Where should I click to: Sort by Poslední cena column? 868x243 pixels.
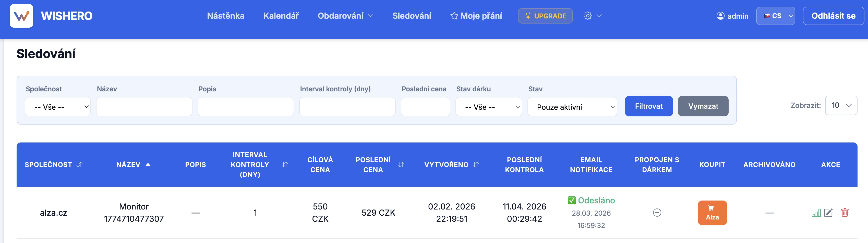[x=401, y=165]
